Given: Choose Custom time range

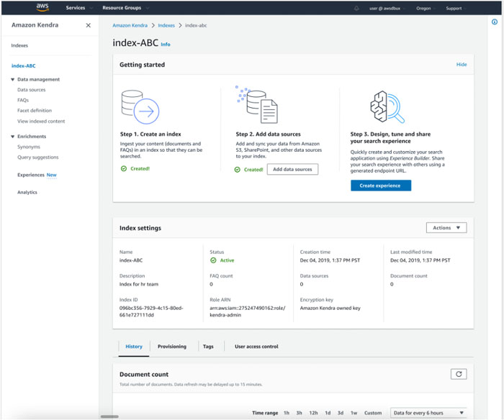Looking at the screenshot, I should click(373, 413).
